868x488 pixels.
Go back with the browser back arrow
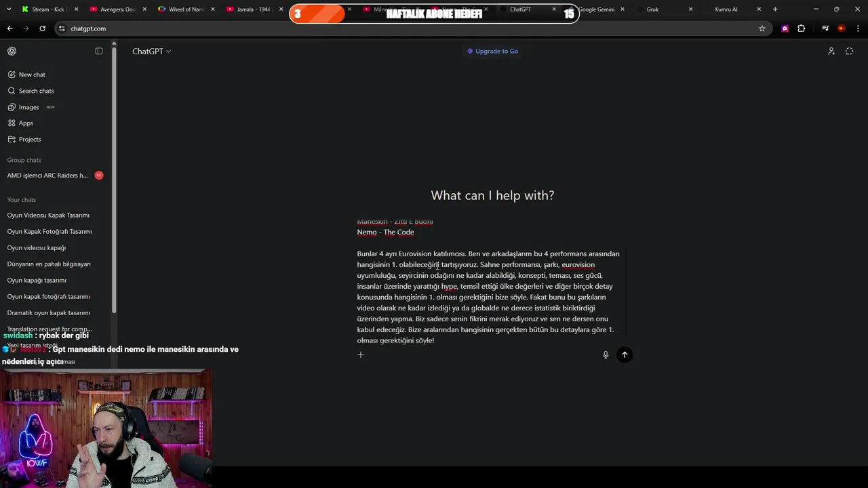coord(9,28)
